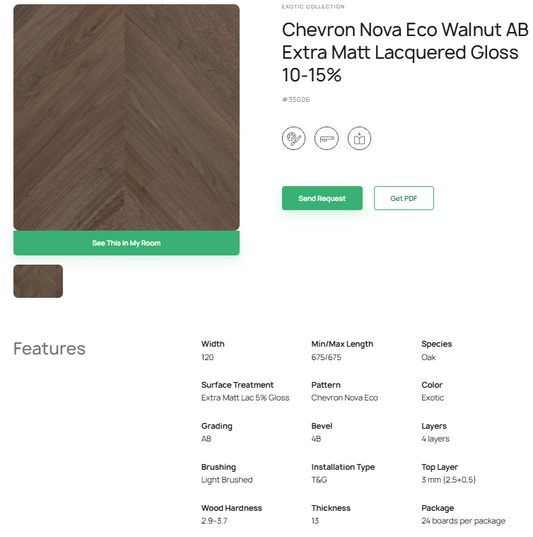Click the Chevron Nova Eco Walnut title
This screenshot has height=537, width=533.
coord(405,52)
